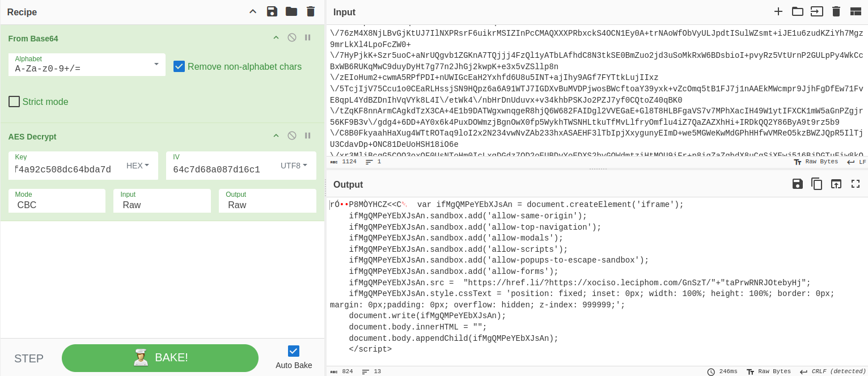Open the Base64 Alphabet dropdown

(87, 65)
